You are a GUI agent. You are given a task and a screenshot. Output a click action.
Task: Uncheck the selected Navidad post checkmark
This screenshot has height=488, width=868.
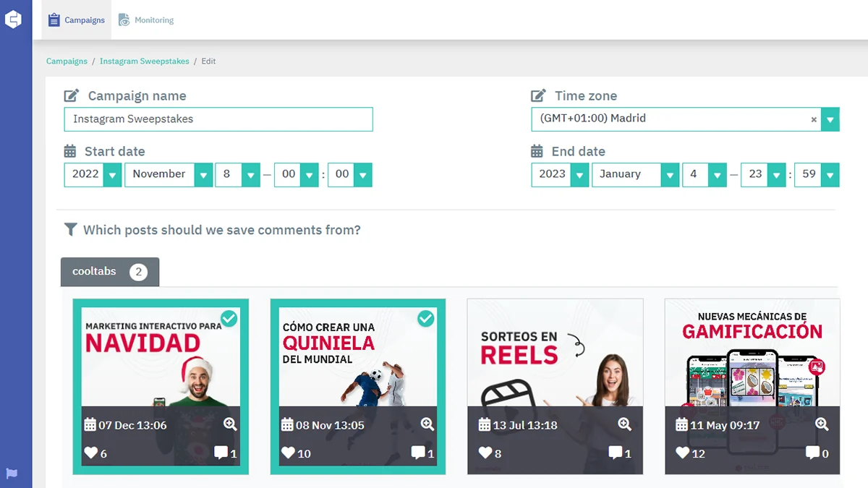pyautogui.click(x=229, y=318)
